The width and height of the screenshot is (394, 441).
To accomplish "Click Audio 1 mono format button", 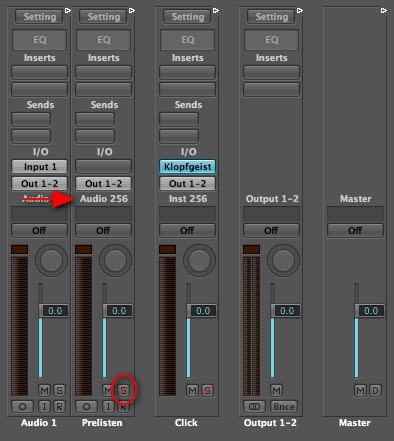I will coord(22,407).
